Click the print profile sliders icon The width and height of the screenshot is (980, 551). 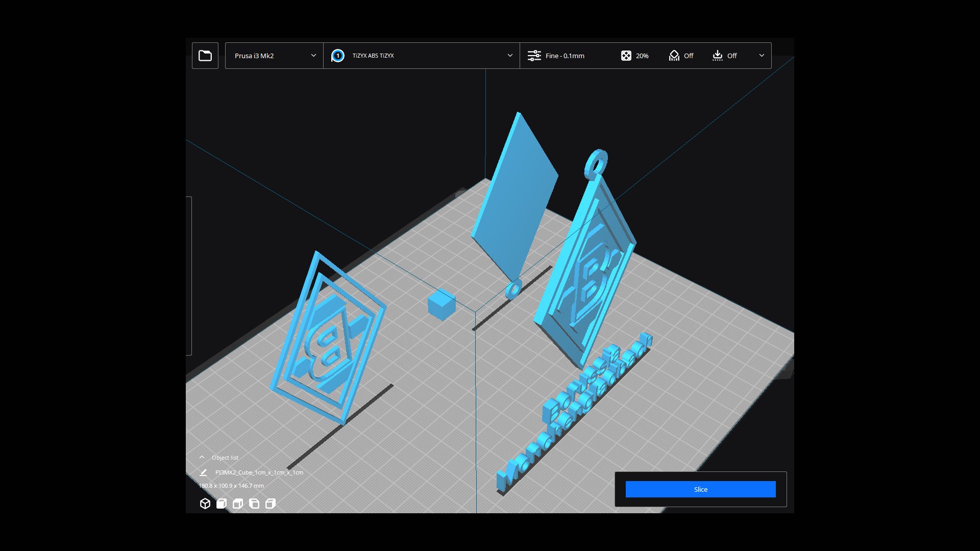coord(534,56)
